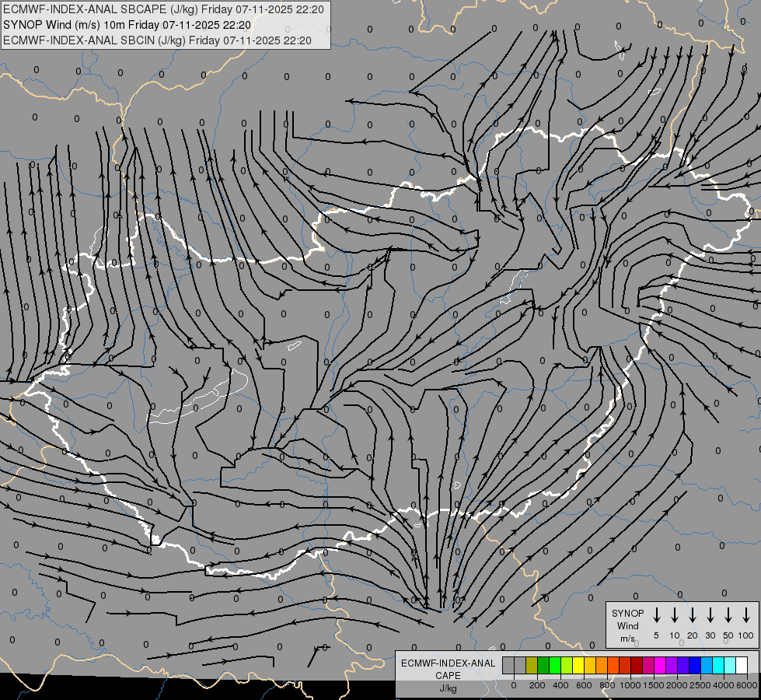Click the SYNOP Wind 10m title line
This screenshot has height=700, width=761.
(x=127, y=25)
